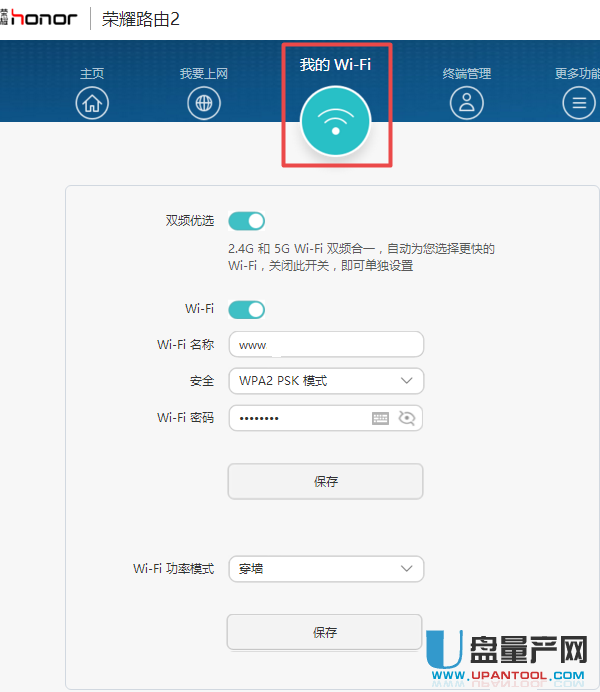Select the 主页 tab label
Image resolution: width=600 pixels, height=692 pixels.
click(92, 74)
